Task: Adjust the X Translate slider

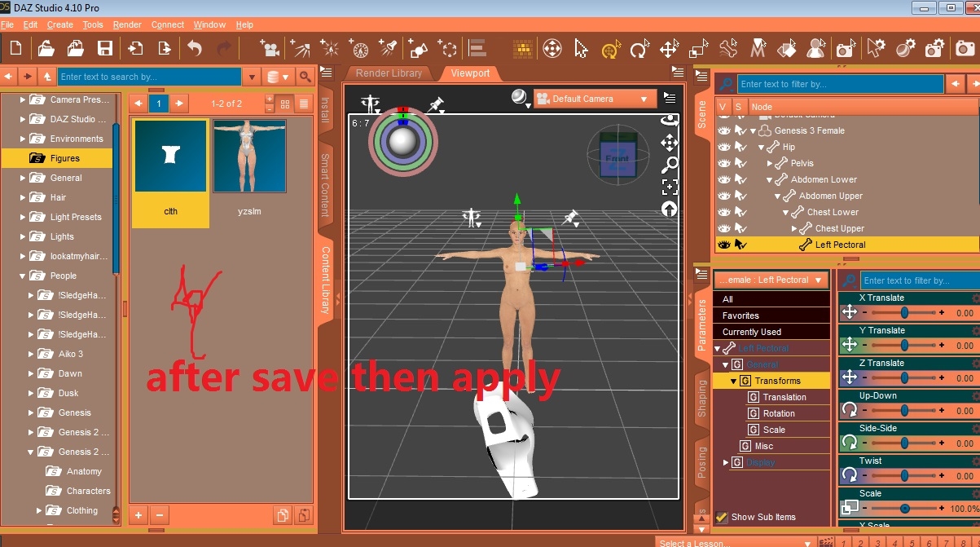Action: click(904, 312)
